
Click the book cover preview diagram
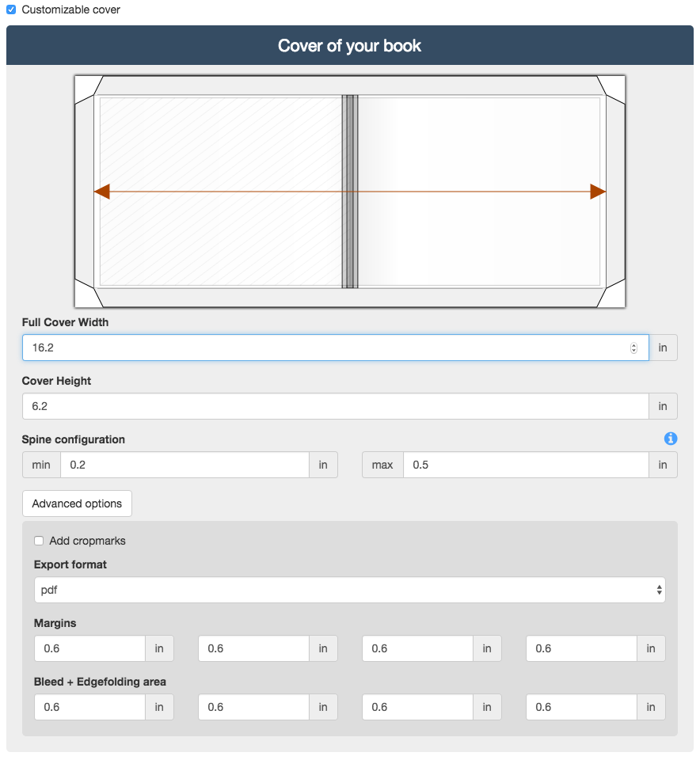(x=349, y=192)
